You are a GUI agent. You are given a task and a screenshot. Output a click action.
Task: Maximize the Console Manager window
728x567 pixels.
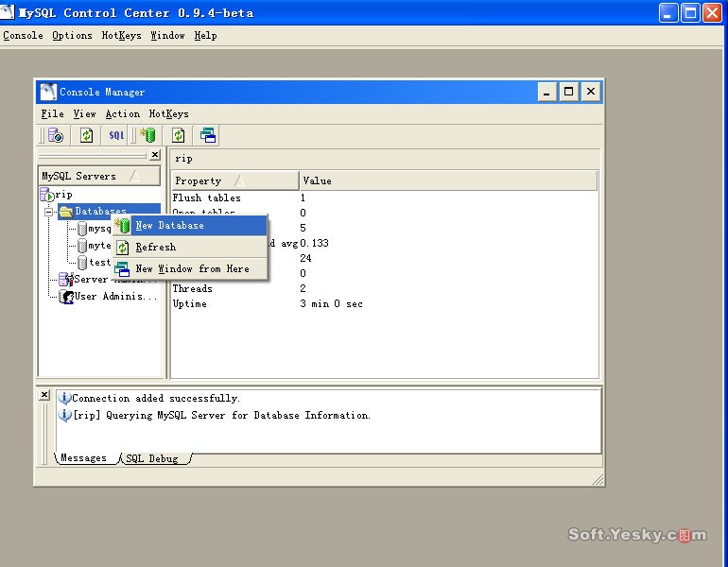(569, 92)
